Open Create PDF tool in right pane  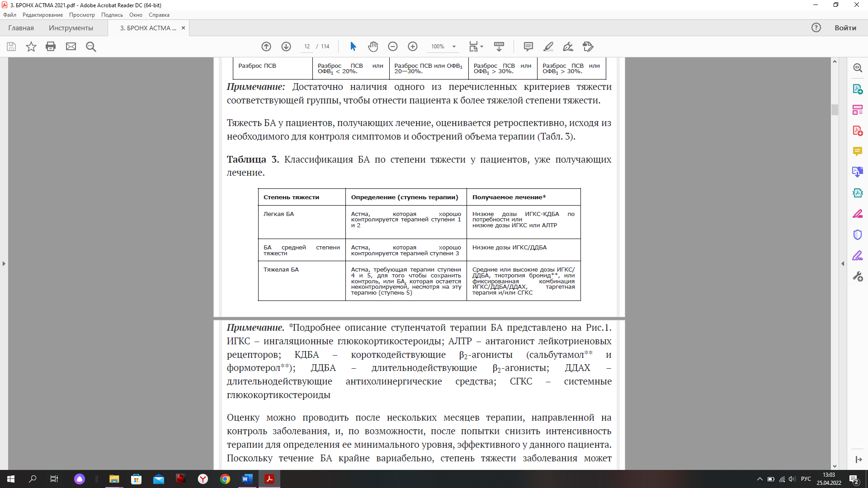click(858, 131)
